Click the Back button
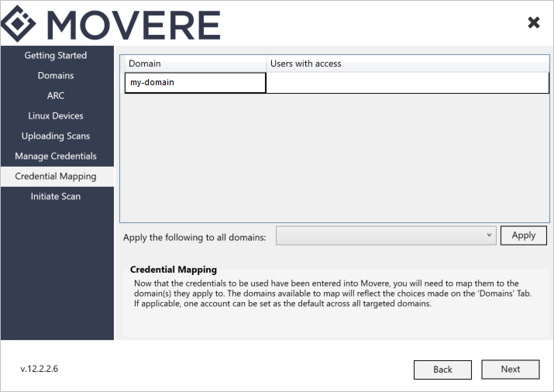This screenshot has height=392, width=554. point(442,370)
